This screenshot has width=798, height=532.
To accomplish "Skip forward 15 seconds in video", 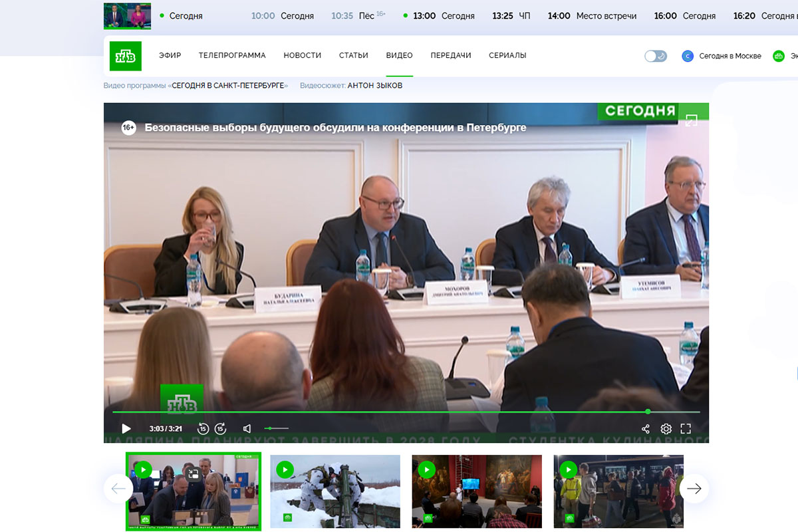I will [x=221, y=429].
